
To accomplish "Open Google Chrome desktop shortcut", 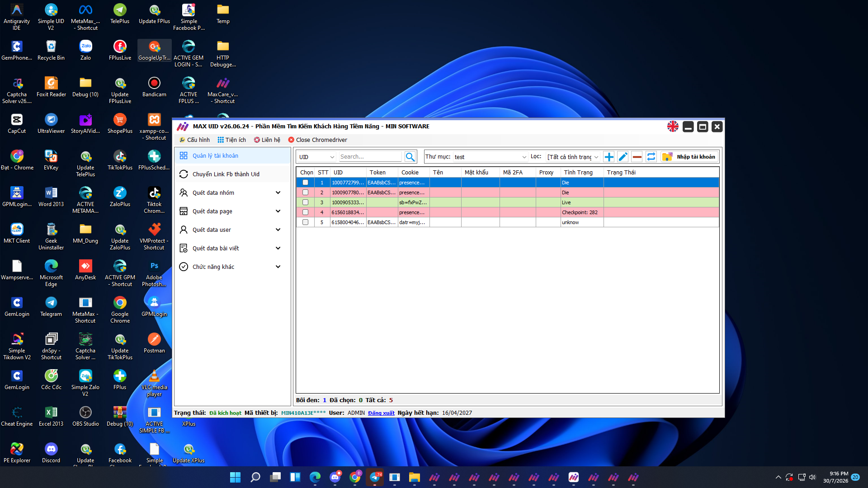I will (120, 310).
